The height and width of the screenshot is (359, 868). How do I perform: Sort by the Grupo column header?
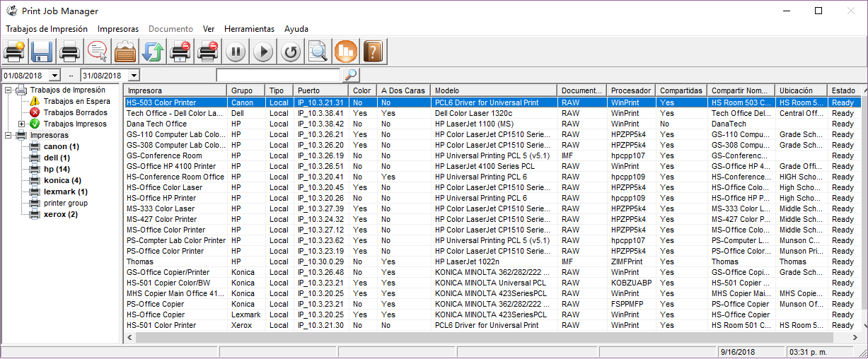[245, 90]
